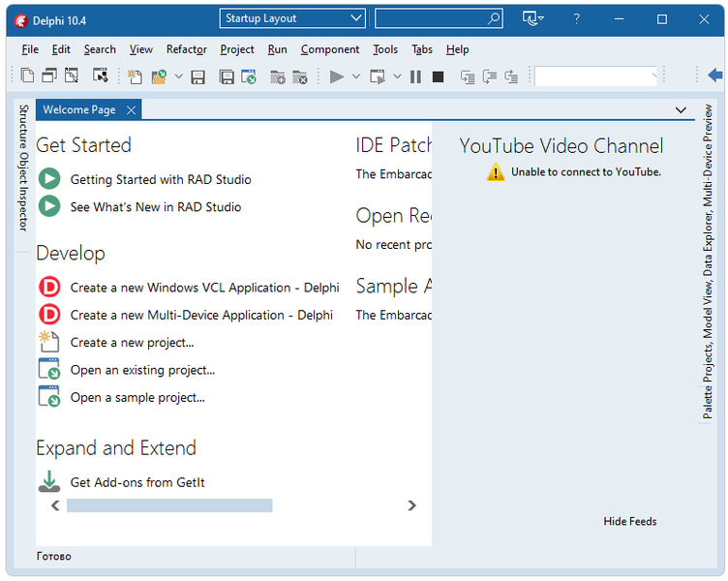This screenshot has height=581, width=728.
Task: Open the Tabs menu
Action: pos(422,49)
